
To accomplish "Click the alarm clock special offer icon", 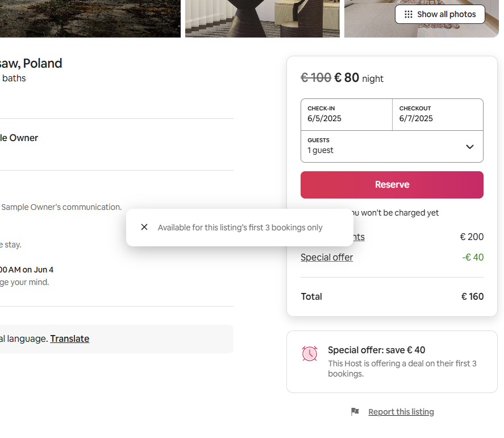I will coord(310,354).
